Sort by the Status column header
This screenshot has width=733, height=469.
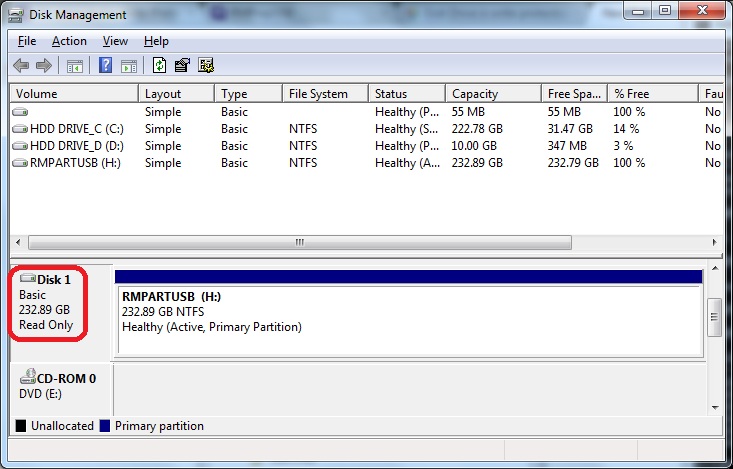(407, 94)
